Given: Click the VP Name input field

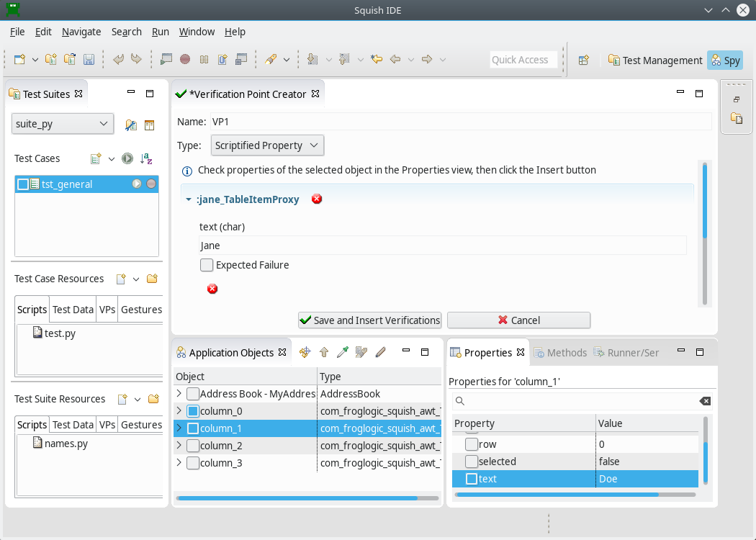Looking at the screenshot, I should 461,122.
